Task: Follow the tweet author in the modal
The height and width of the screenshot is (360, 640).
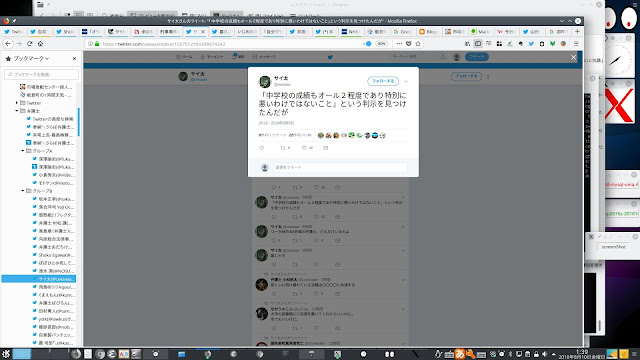Action: pyautogui.click(x=383, y=81)
